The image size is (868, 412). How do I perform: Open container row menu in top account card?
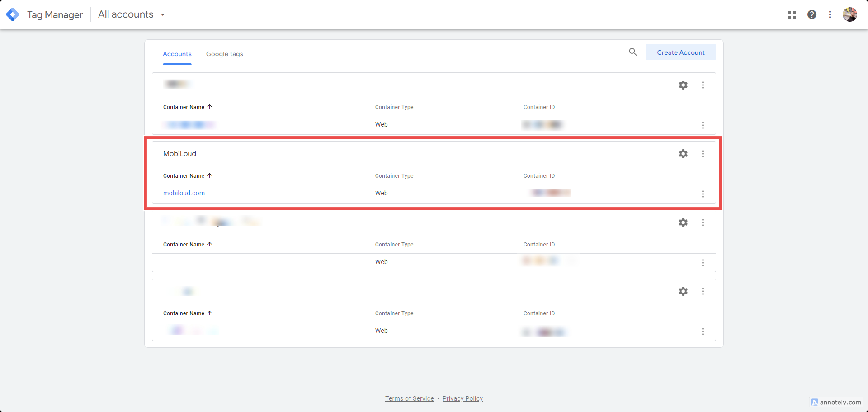(703, 125)
